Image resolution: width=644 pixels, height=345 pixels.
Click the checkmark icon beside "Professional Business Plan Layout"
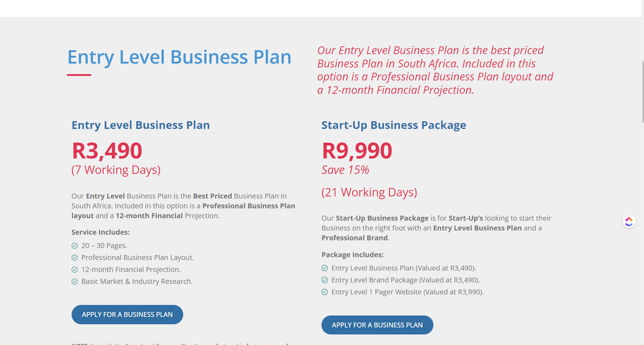[74, 258]
